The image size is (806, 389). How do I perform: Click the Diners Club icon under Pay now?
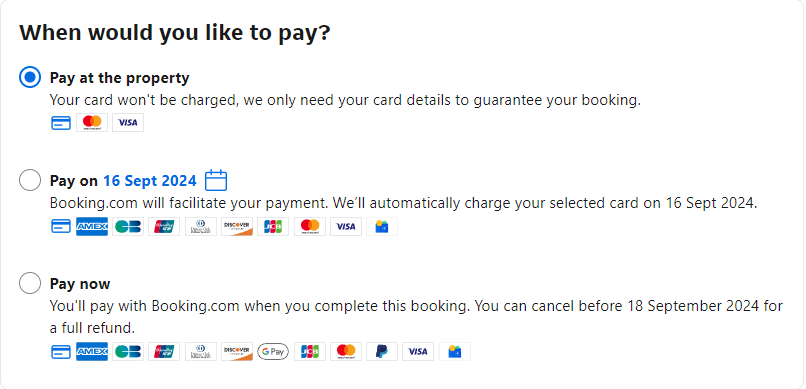coord(201,351)
